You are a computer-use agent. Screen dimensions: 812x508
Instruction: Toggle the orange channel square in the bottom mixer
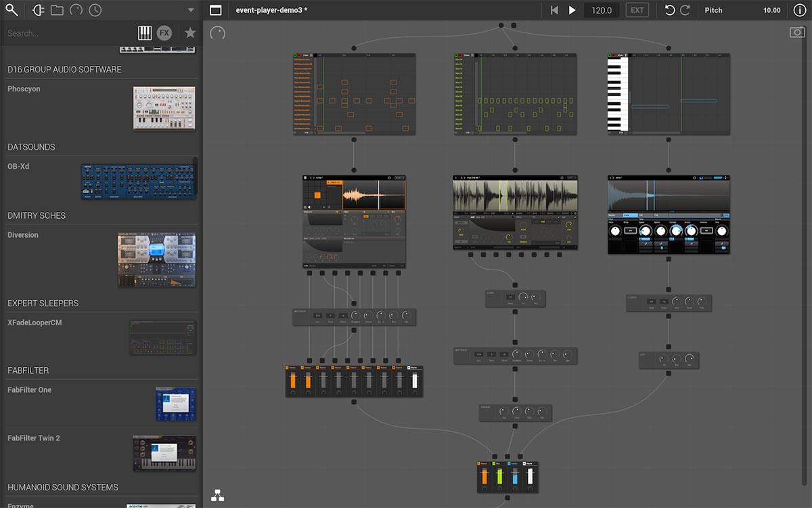[480, 463]
